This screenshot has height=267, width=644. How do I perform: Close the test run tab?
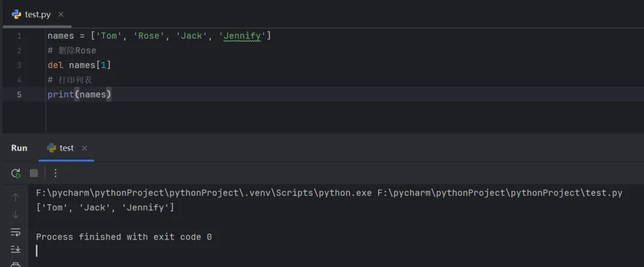[x=84, y=148]
